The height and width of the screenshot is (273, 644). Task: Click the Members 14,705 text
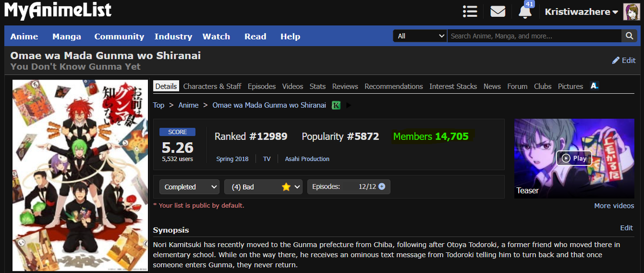point(431,136)
